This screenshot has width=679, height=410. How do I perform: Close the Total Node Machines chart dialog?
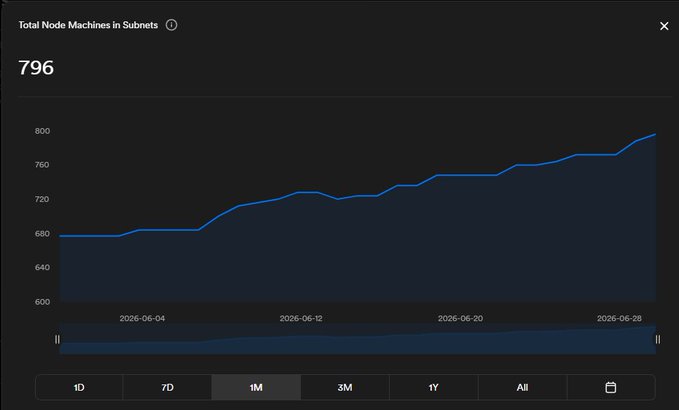click(664, 26)
